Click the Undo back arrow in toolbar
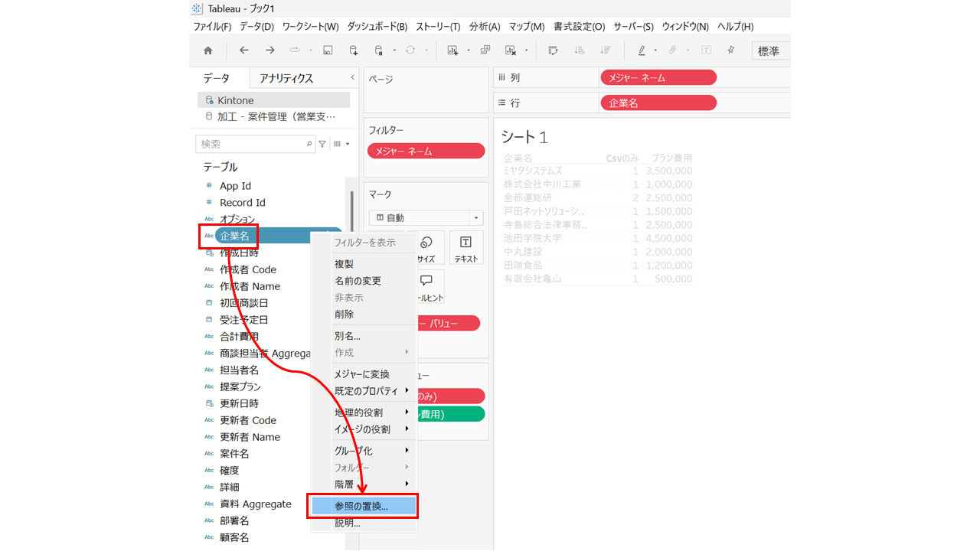Screen dimensions: 980x551 coord(244,51)
